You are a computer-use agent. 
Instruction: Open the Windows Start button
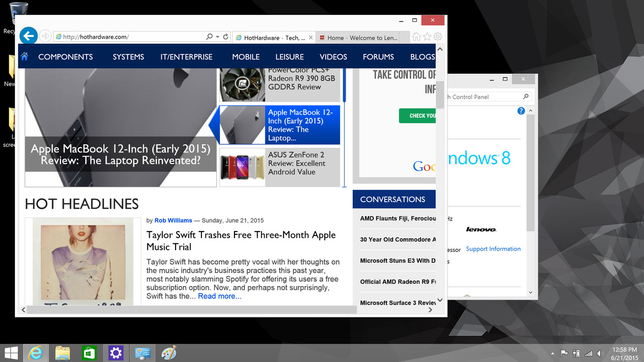pos(11,353)
